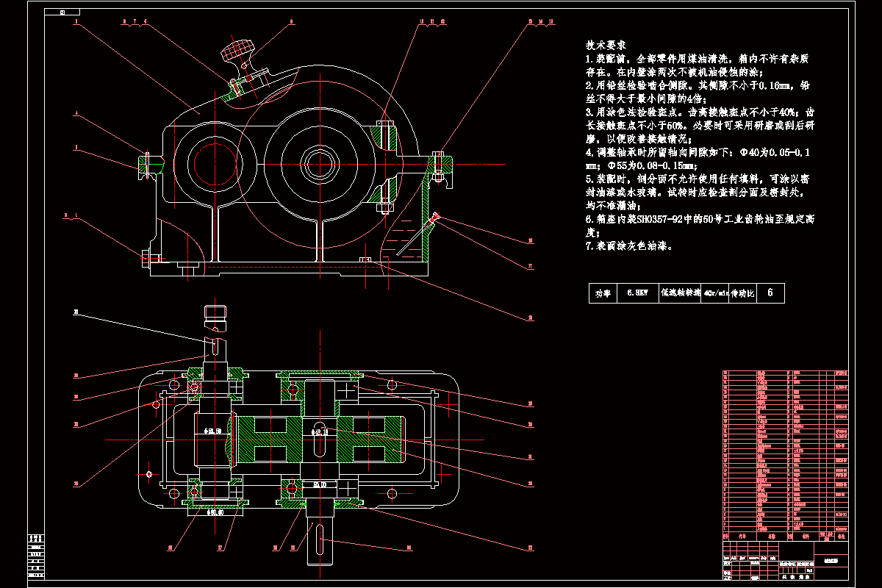Click requirement 6 mentioning SH0357-92 gear oil

click(x=700, y=226)
